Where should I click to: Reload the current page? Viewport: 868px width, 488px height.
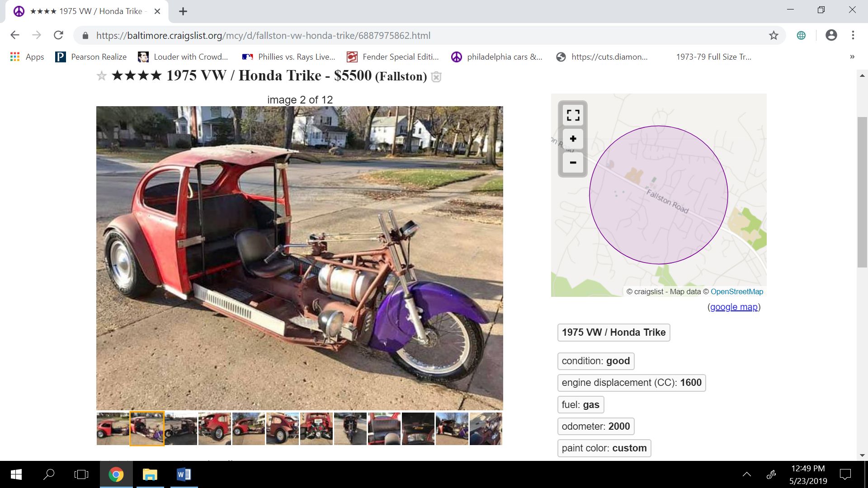pyautogui.click(x=58, y=35)
